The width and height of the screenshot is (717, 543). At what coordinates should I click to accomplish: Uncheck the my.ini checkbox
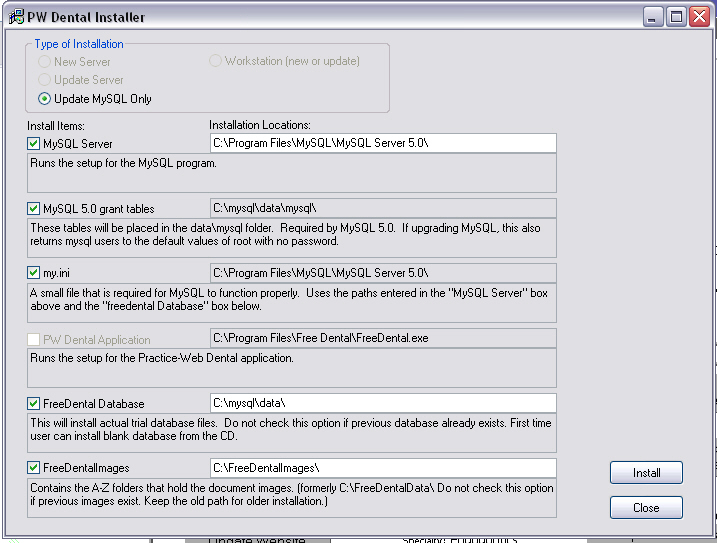click(x=34, y=273)
